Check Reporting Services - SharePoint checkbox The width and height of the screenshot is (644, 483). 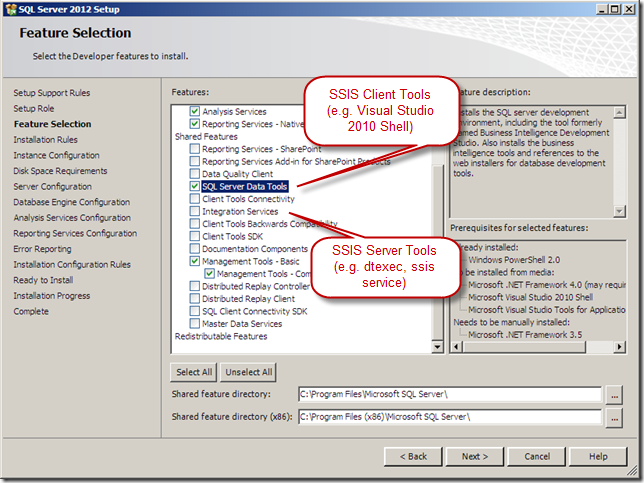[x=195, y=149]
